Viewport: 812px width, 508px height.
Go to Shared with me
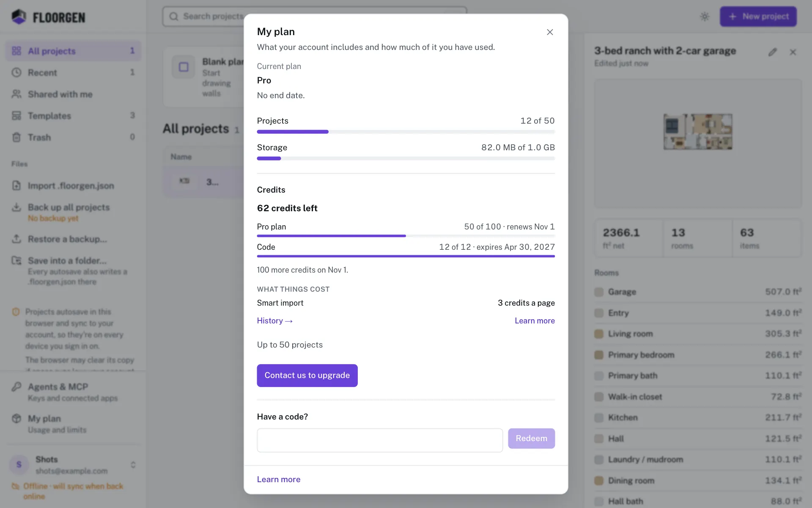73,94
